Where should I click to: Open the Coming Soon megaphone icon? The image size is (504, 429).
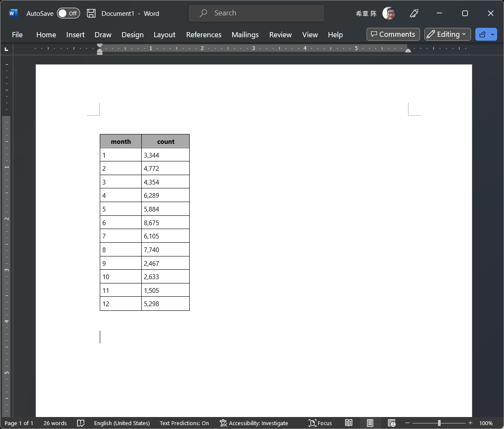pyautogui.click(x=414, y=13)
